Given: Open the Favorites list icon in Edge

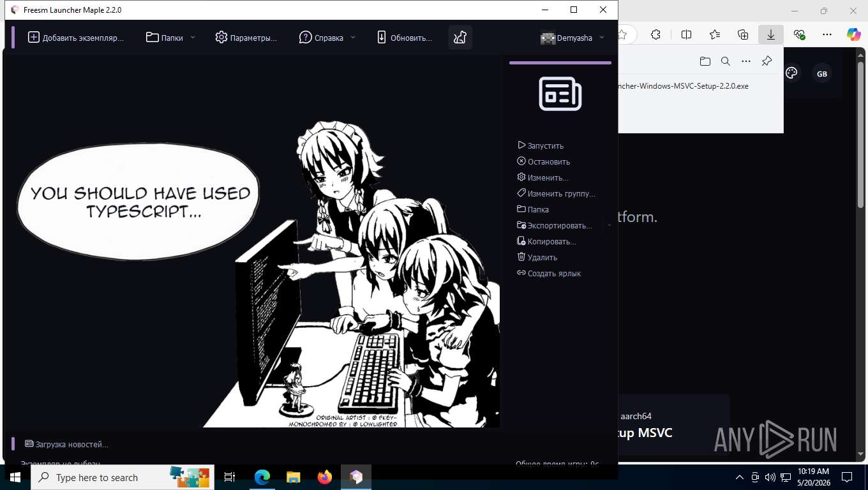Looking at the screenshot, I should tap(715, 34).
